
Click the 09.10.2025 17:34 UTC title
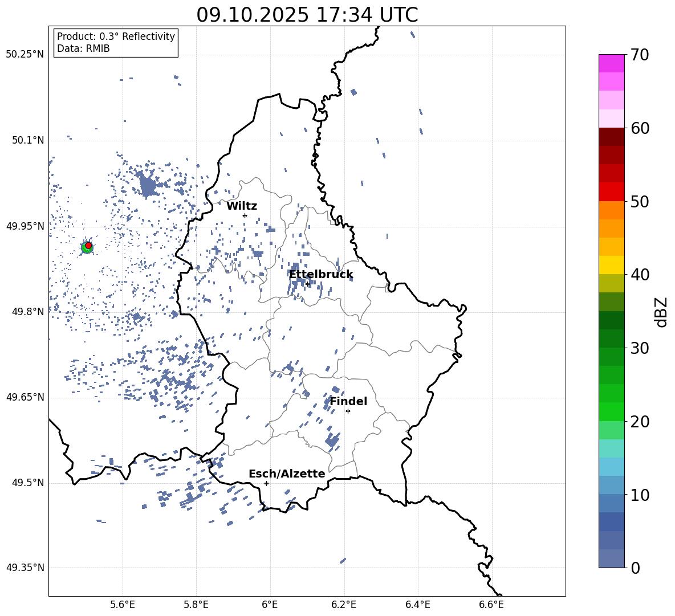(307, 14)
